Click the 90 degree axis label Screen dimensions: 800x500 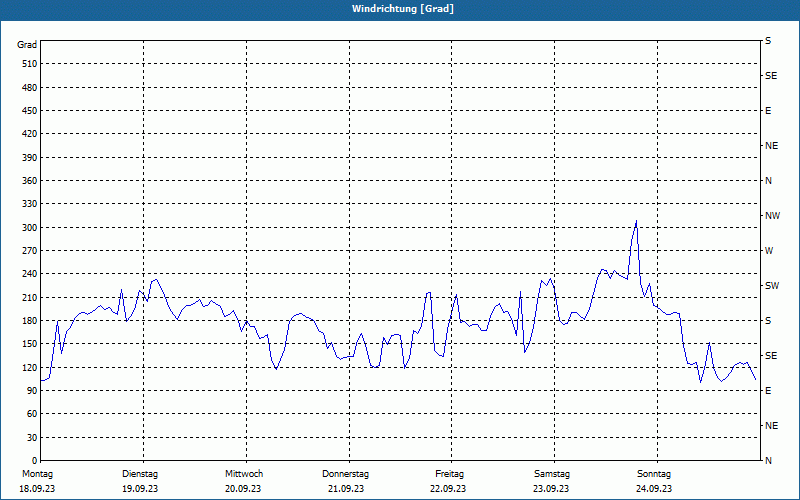pyautogui.click(x=32, y=391)
